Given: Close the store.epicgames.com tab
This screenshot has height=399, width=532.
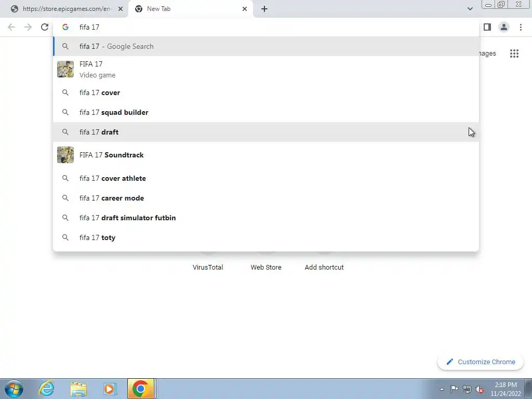Looking at the screenshot, I should pos(121,9).
